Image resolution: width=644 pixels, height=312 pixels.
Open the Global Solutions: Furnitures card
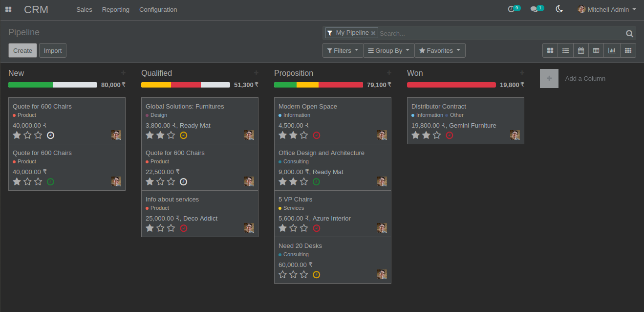[x=199, y=121]
